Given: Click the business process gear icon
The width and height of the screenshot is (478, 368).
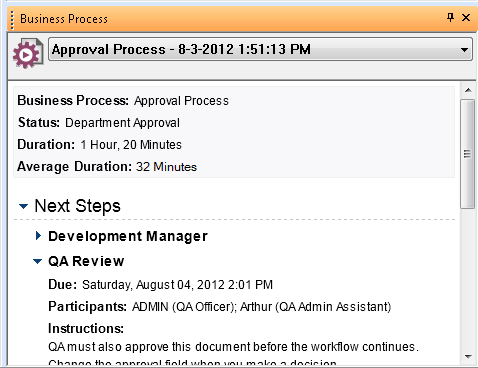Looking at the screenshot, I should [28, 53].
